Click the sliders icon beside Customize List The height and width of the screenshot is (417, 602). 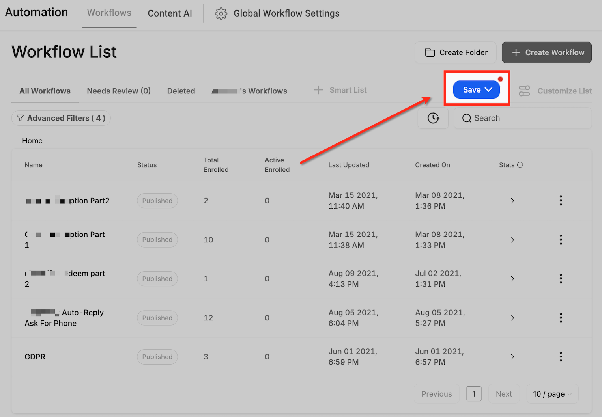(524, 91)
